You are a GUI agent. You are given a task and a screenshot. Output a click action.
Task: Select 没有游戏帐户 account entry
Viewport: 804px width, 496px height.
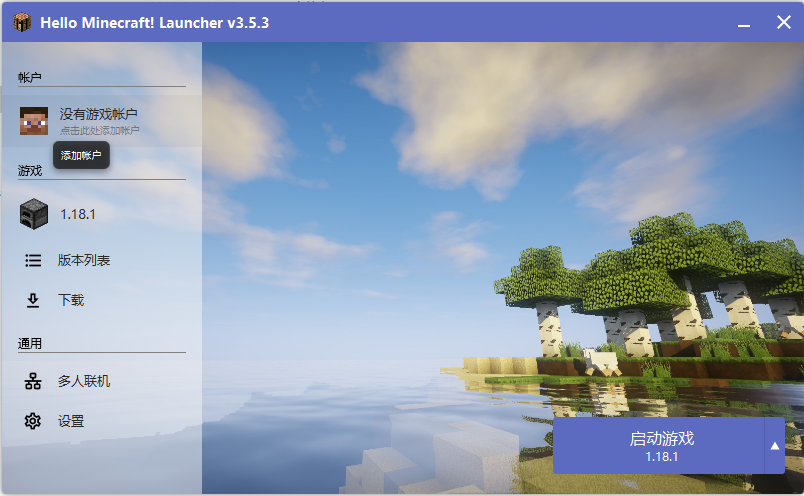[98, 114]
